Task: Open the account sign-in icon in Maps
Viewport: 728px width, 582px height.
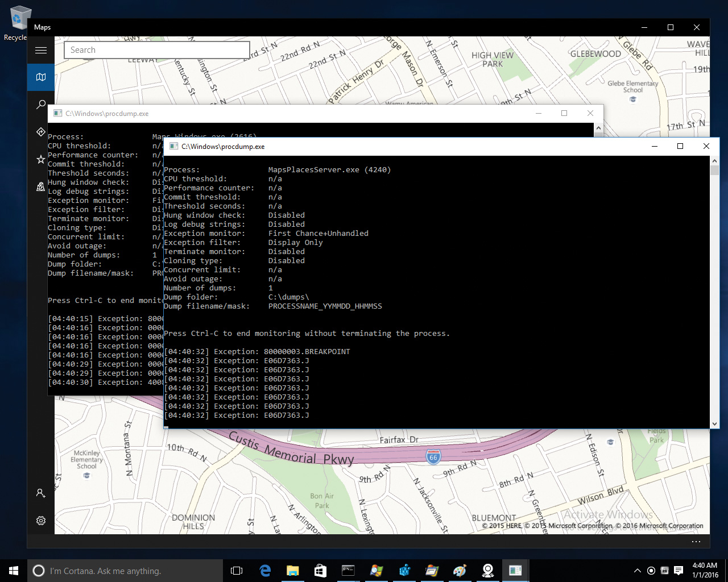Action: [x=41, y=493]
